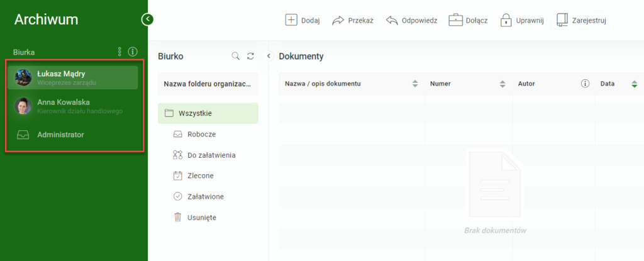The image size is (644, 261).
Task: Select Łukasz Mądry desk
Action: coord(73,78)
